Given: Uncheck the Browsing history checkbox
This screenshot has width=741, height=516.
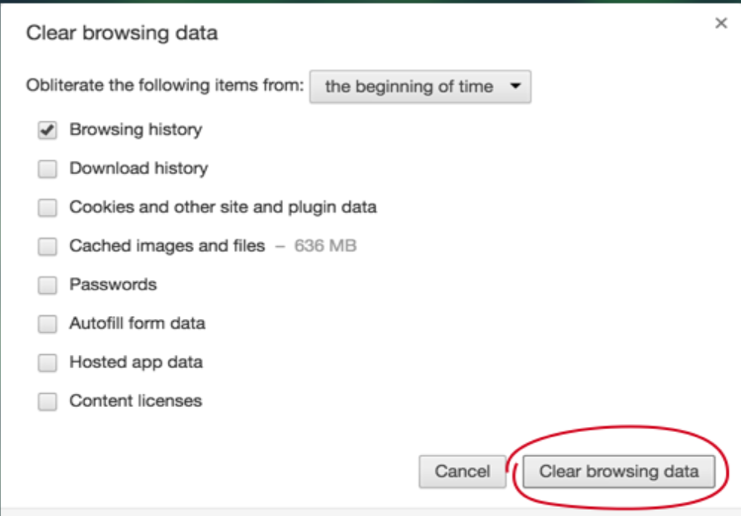Looking at the screenshot, I should [x=47, y=130].
